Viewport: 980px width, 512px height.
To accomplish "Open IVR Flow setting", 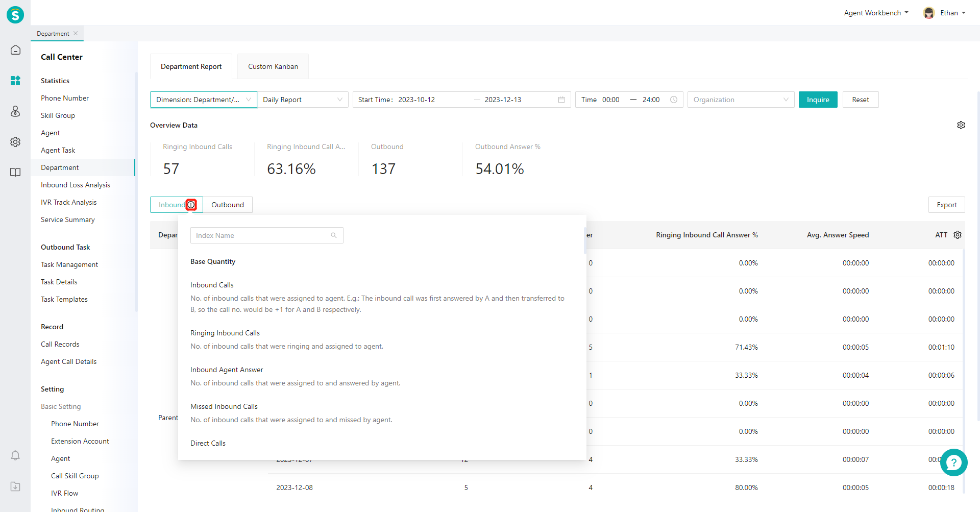I will tap(65, 493).
